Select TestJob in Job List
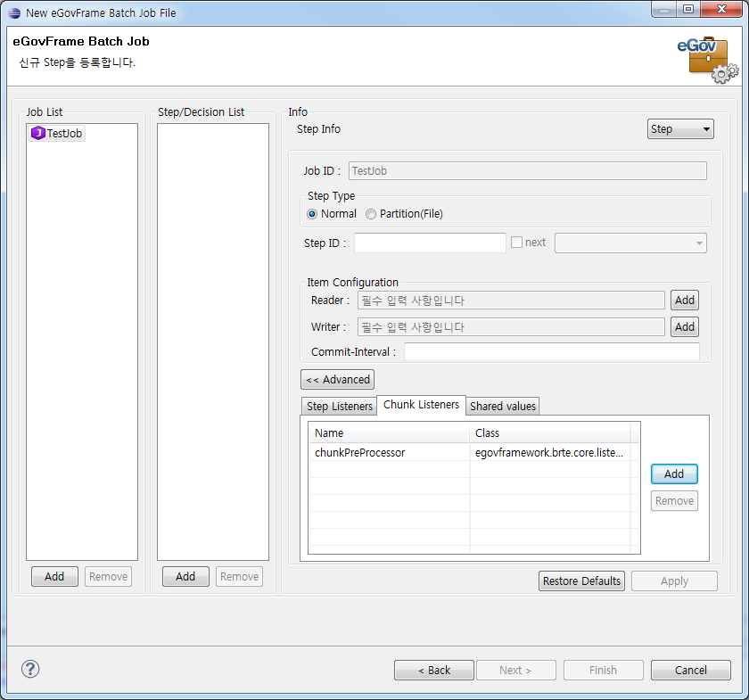 tap(56, 133)
